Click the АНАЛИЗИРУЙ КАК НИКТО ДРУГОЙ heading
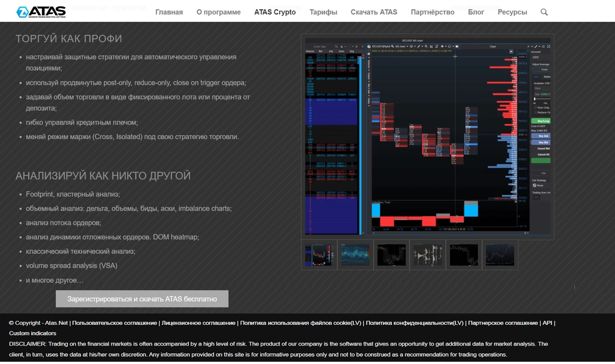This screenshot has height=364, width=615. [x=103, y=176]
